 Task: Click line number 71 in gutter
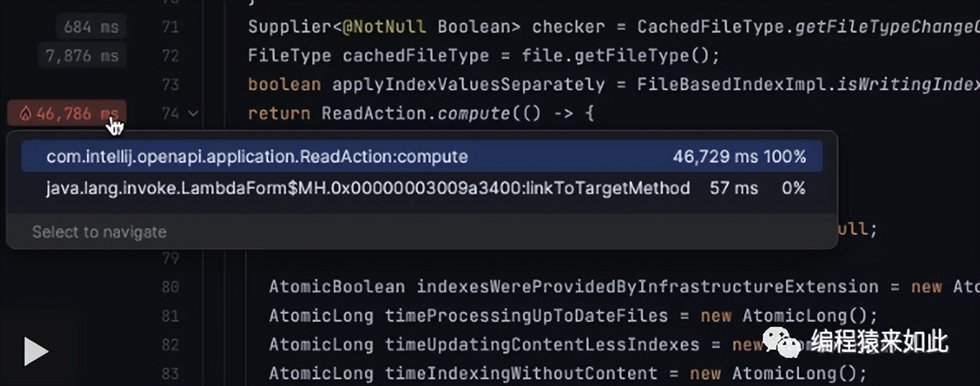pyautogui.click(x=170, y=27)
